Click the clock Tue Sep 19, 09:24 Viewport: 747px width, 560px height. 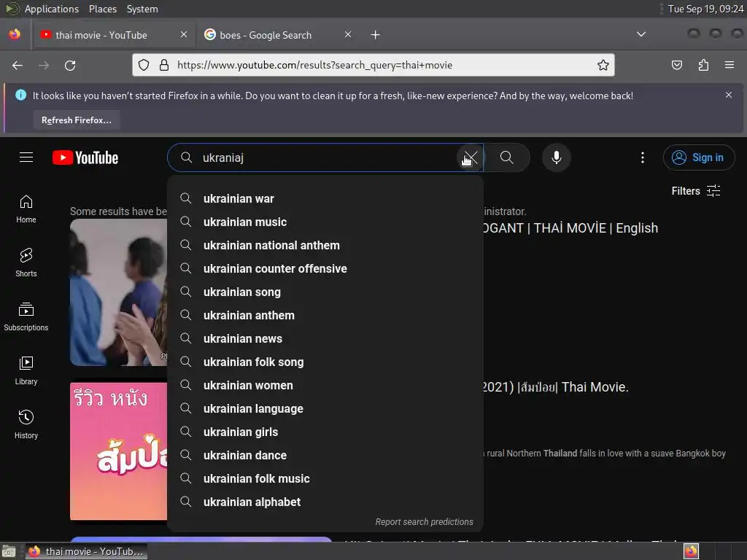tap(705, 9)
